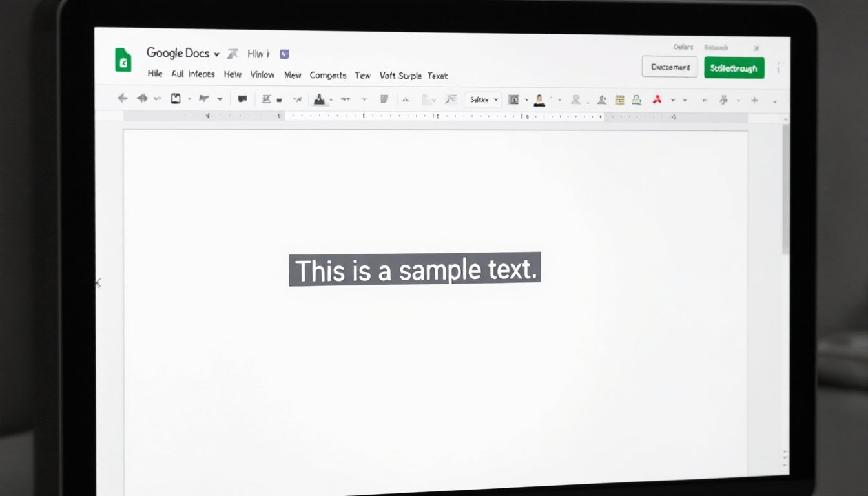Click the highlighted 'This is a sample text.'
The width and height of the screenshot is (868, 496).
pyautogui.click(x=415, y=269)
